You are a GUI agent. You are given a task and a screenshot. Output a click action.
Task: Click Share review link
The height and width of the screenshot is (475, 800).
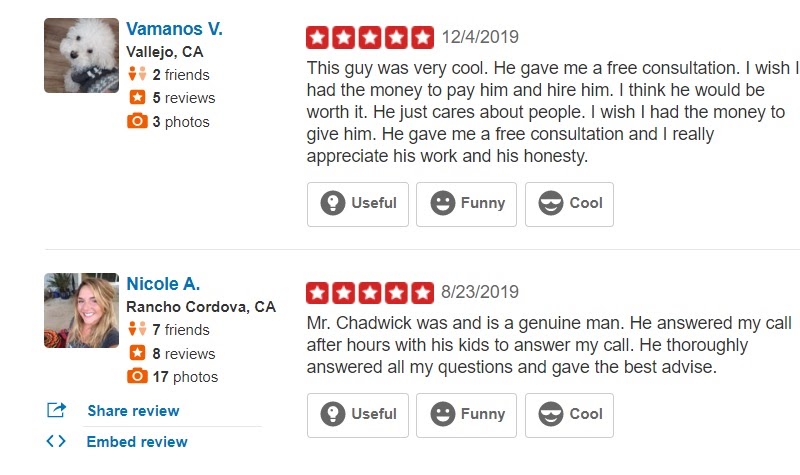pyautogui.click(x=133, y=411)
